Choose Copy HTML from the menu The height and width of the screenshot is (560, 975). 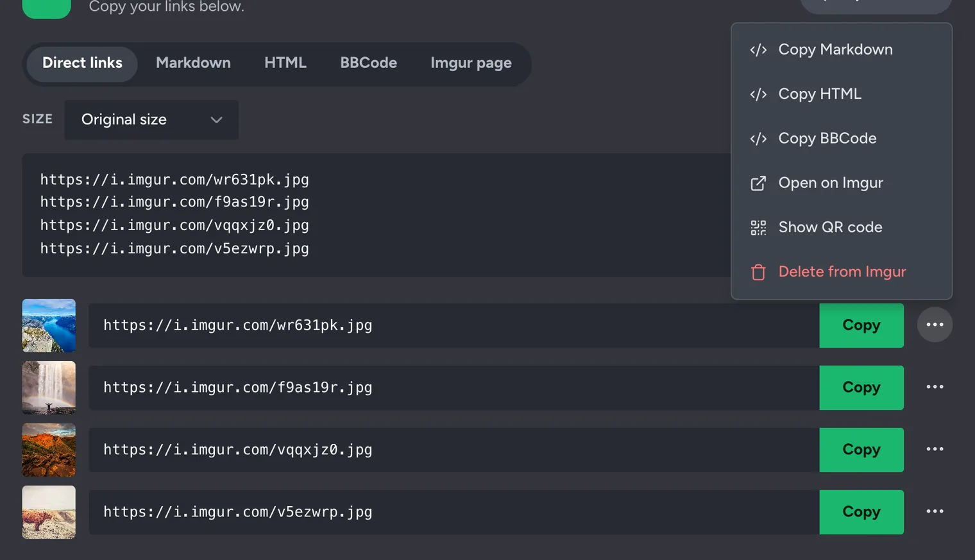tap(842, 94)
